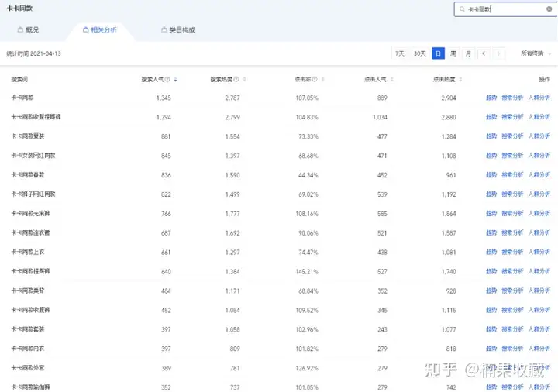Screen dimensions: 558x392
Task: Click the bag icon on the 类目构成 tab
Action: tap(164, 30)
